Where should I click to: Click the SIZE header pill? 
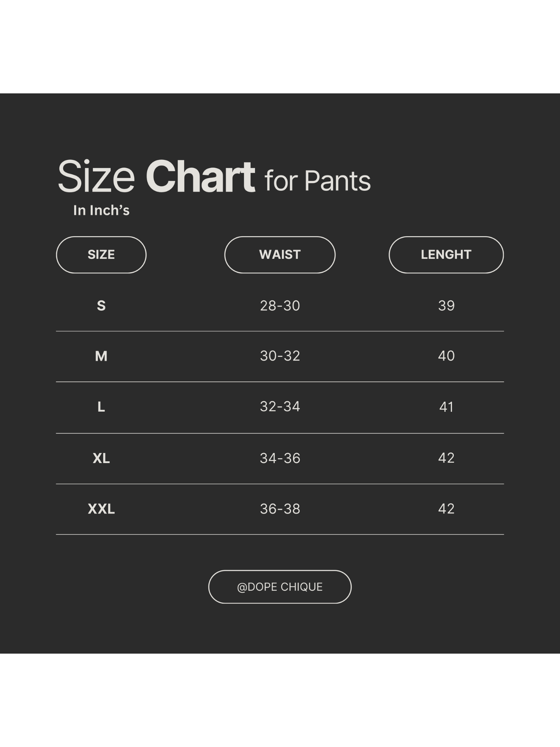pos(101,255)
